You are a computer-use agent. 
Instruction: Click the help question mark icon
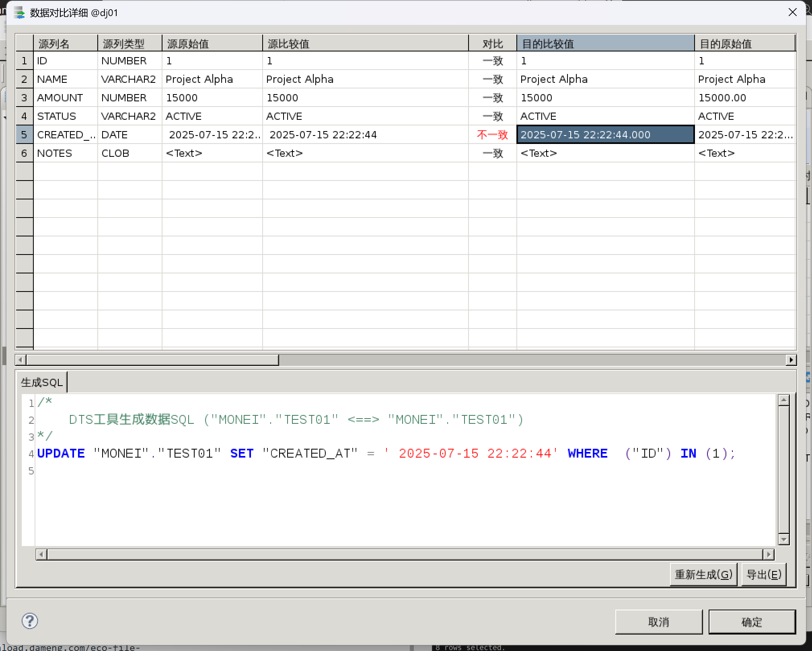pyautogui.click(x=30, y=621)
